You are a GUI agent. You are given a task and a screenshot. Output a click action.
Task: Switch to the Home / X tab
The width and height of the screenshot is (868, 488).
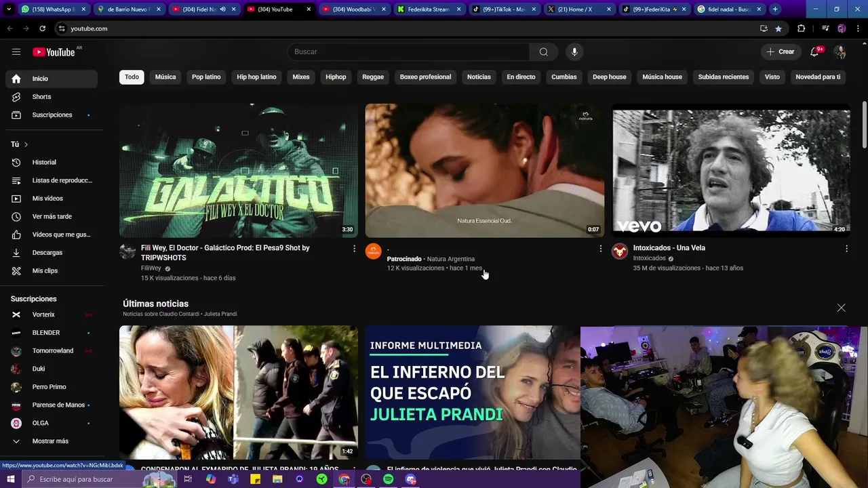tap(578, 9)
